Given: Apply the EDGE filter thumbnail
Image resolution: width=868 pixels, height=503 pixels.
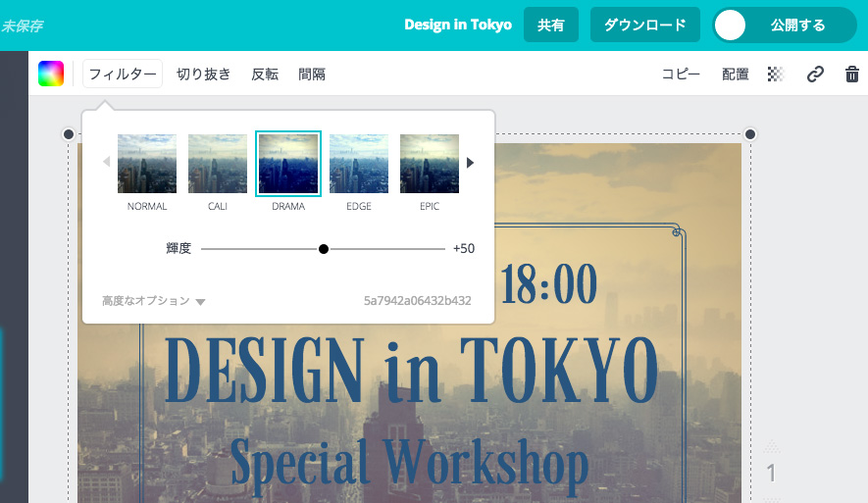Looking at the screenshot, I should click(359, 164).
